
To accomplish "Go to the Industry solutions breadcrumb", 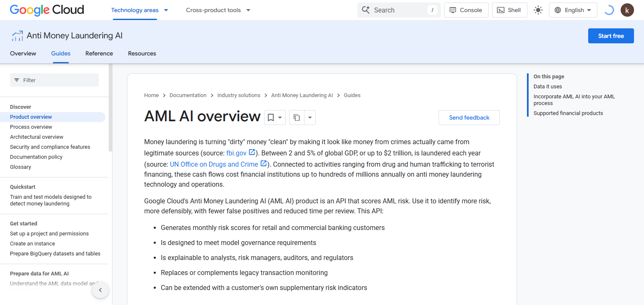I will tap(239, 95).
